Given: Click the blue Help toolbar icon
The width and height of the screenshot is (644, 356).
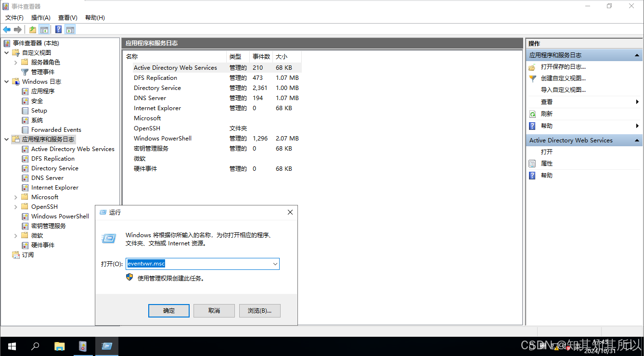Looking at the screenshot, I should point(58,29).
